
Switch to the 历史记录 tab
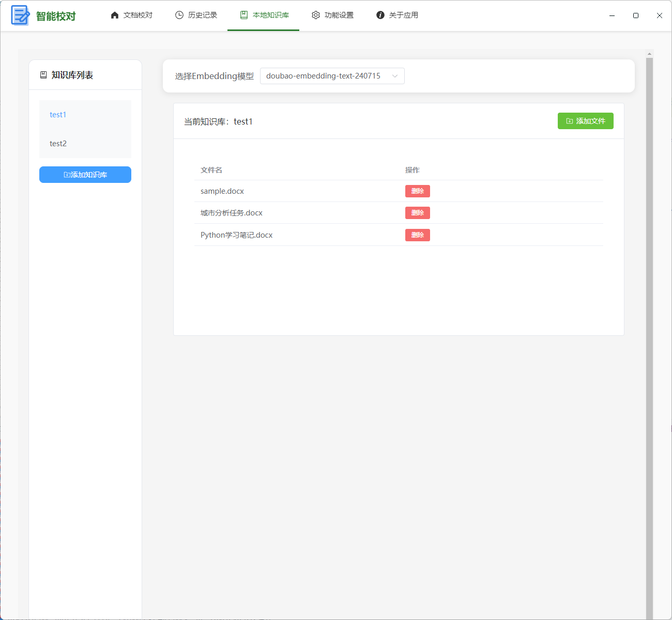pyautogui.click(x=196, y=16)
